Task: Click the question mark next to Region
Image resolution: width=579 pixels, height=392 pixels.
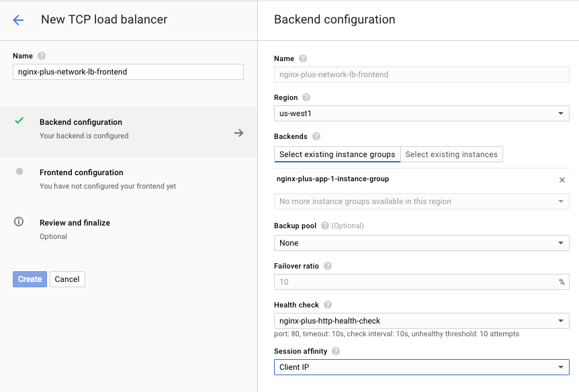Action: click(308, 97)
